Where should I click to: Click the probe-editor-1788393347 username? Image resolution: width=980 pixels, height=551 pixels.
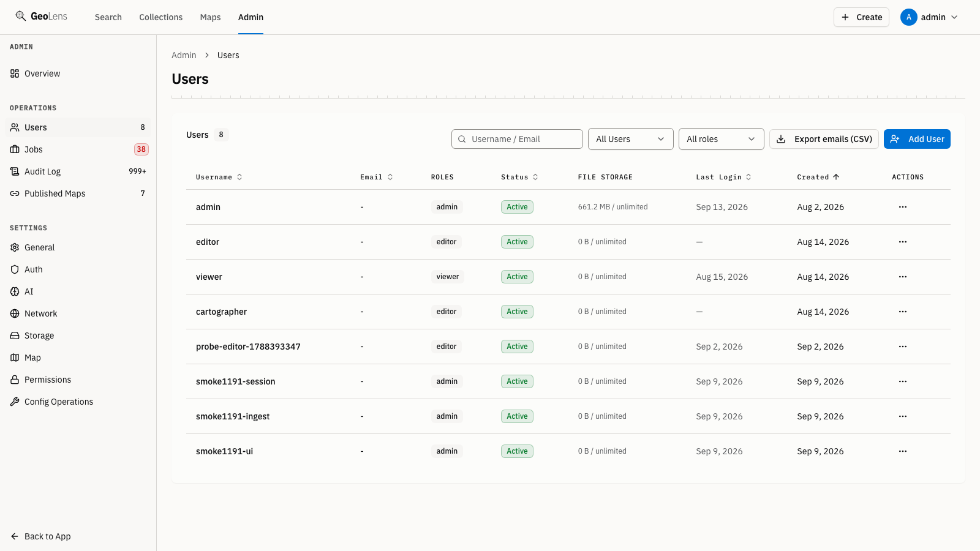pyautogui.click(x=248, y=347)
